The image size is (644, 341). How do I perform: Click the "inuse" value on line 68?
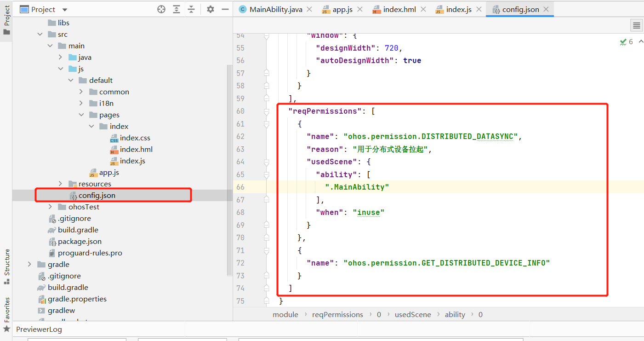point(368,212)
